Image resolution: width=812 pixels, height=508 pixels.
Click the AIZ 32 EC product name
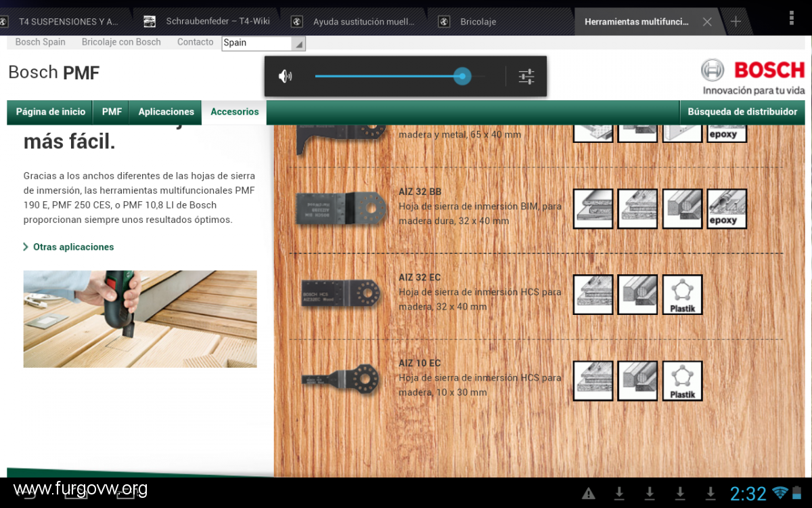(x=420, y=278)
